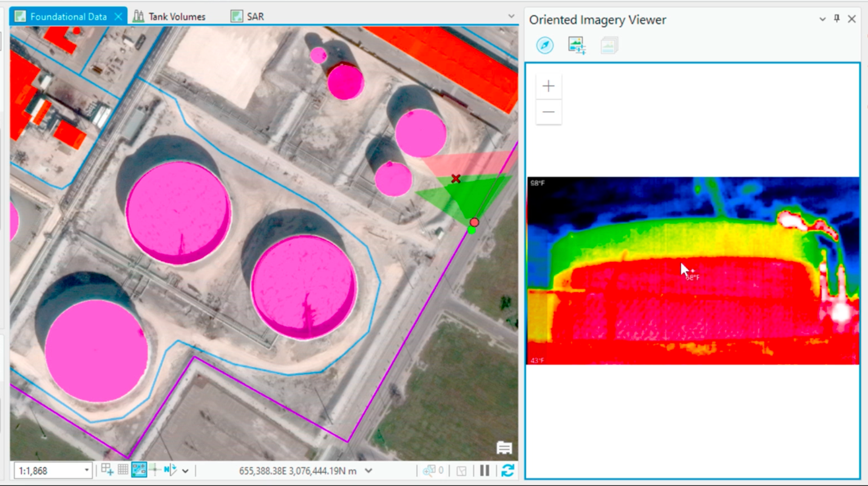Select the compass orientation tool in Oriented Imagery Viewer
This screenshot has width=868, height=486.
pos(544,45)
